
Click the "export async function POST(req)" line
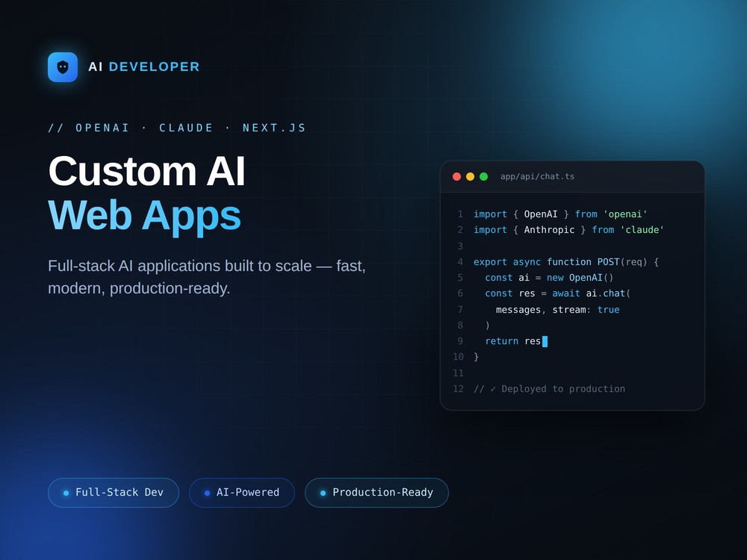566,262
